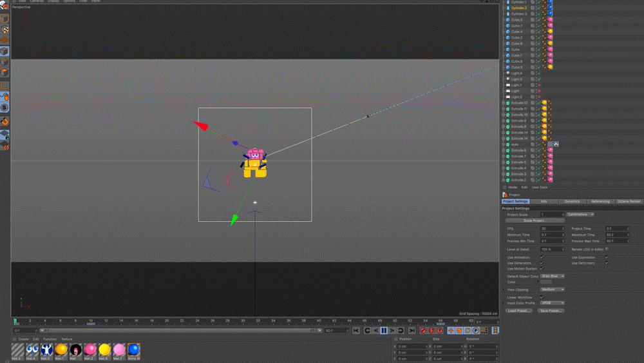Open the Default Object Color dropdown
Screen dimensions: 644x363
click(x=553, y=276)
